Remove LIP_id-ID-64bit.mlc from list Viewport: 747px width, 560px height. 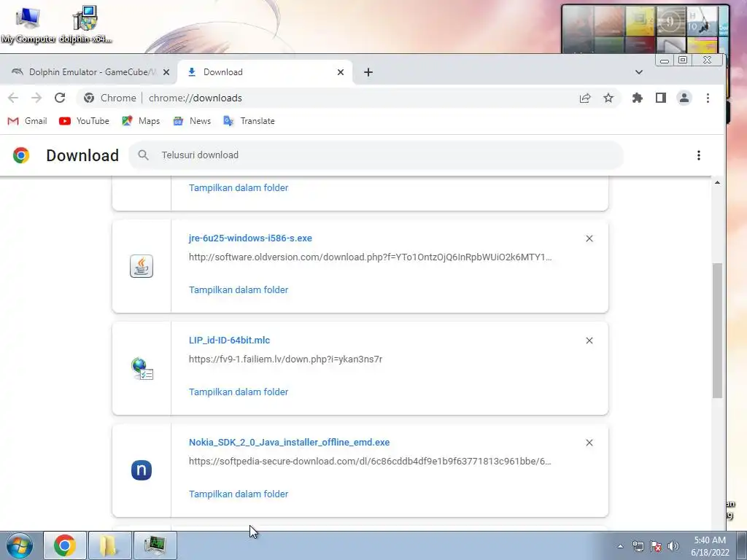pyautogui.click(x=589, y=341)
